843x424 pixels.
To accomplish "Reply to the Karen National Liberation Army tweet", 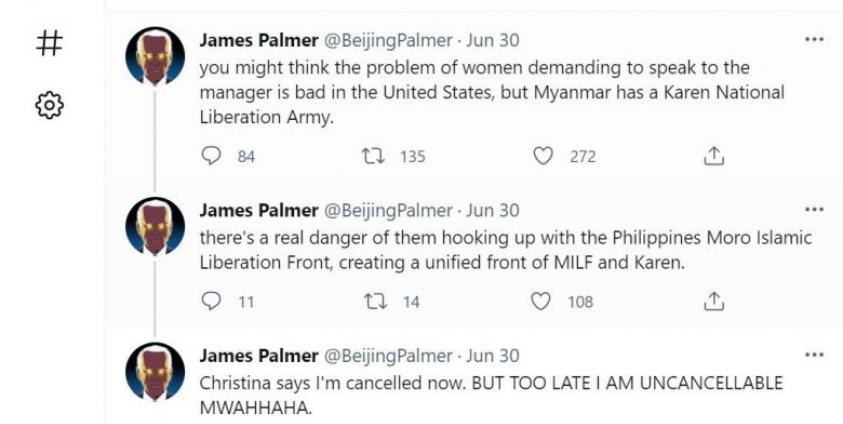I will point(211,156).
